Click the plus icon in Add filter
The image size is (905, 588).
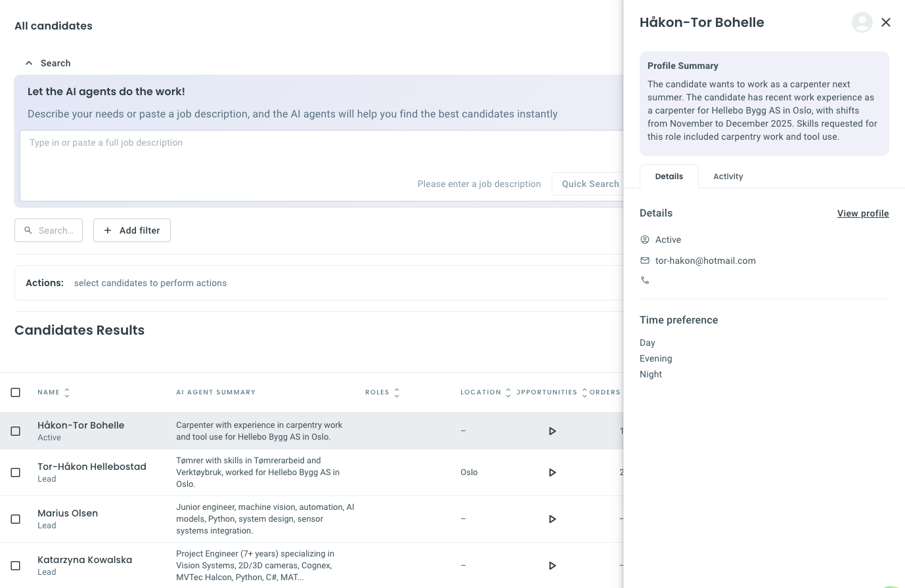coord(108,230)
